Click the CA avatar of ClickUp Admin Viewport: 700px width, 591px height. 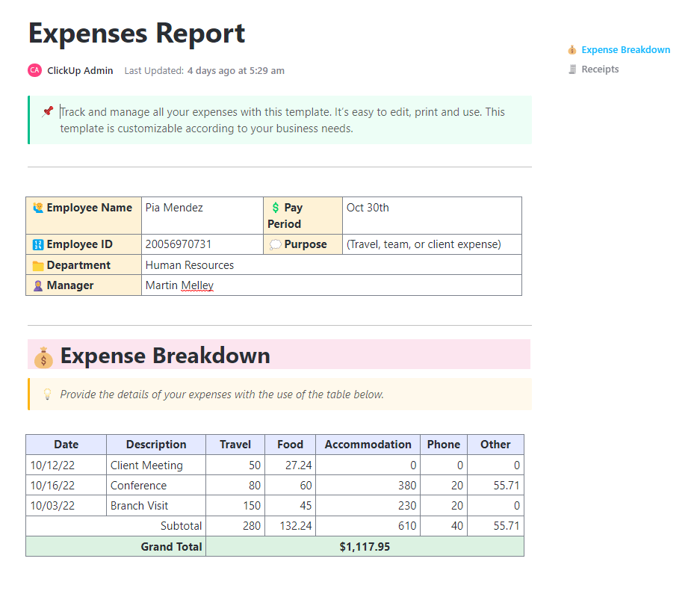34,70
